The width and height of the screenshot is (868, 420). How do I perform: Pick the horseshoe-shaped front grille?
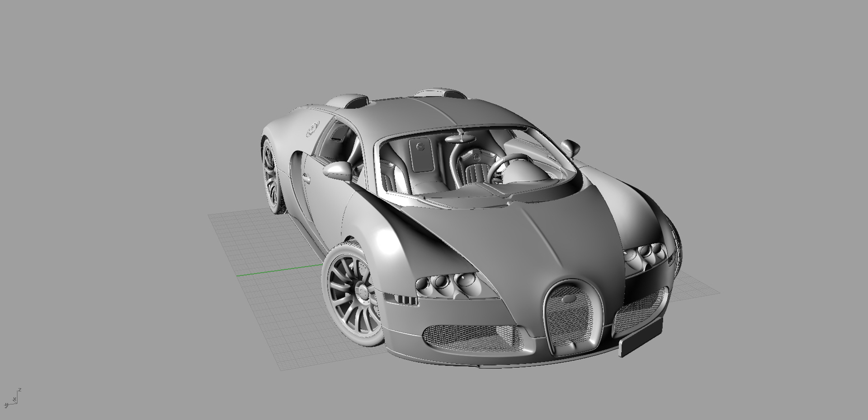[574, 317]
